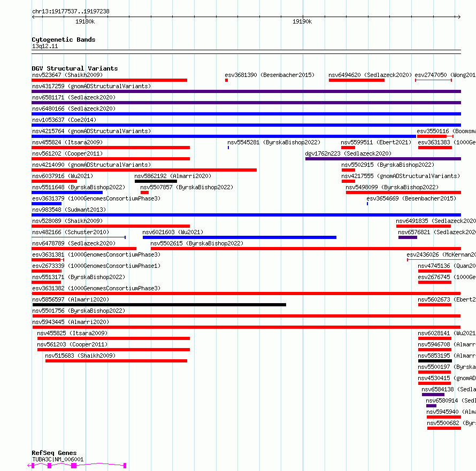Open nsv6480166 (Sedlazeck2020) variant entry
This screenshot has width=476, height=471.
(x=74, y=109)
